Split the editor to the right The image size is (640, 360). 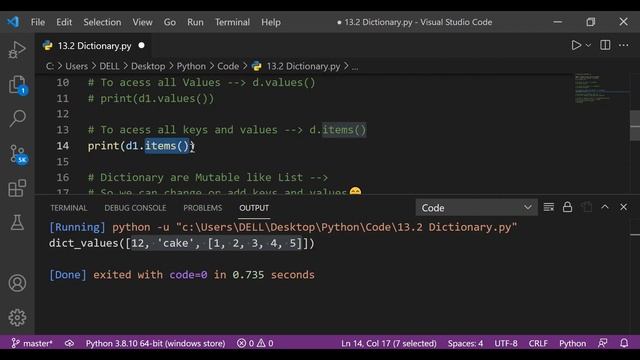(605, 45)
